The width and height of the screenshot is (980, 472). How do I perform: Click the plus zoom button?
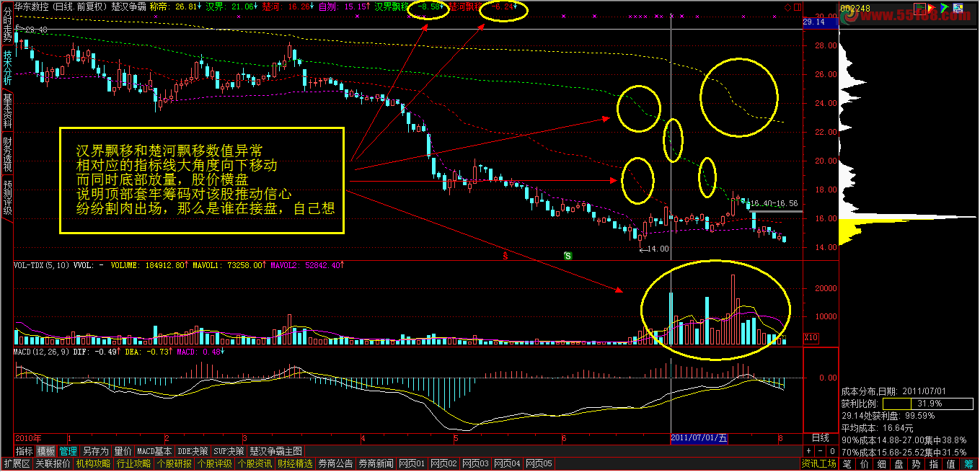pyautogui.click(x=808, y=450)
